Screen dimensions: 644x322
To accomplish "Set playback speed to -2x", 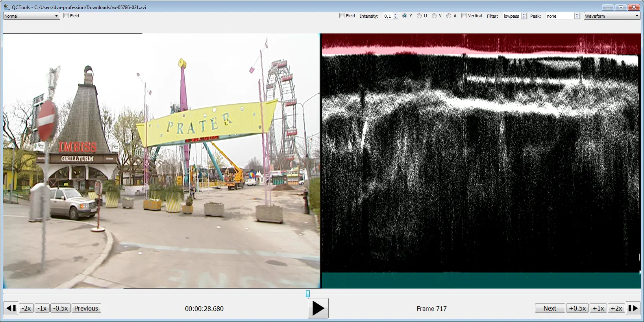I will click(x=26, y=308).
